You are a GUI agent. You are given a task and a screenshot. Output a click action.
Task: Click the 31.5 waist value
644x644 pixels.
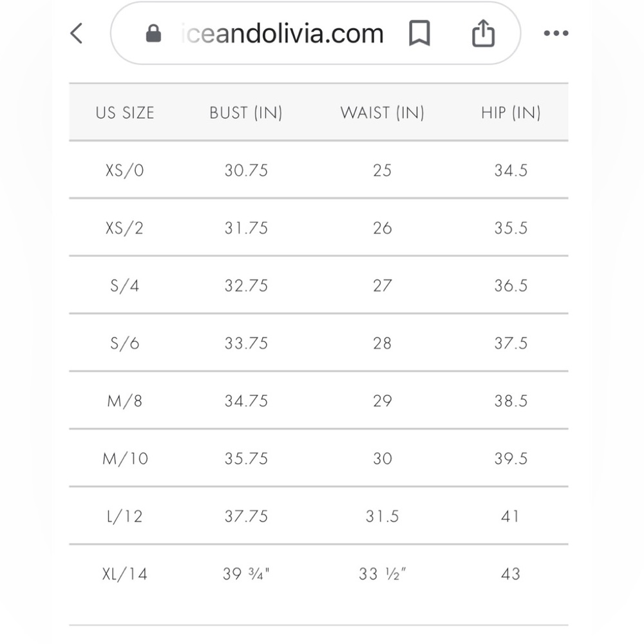[382, 516]
